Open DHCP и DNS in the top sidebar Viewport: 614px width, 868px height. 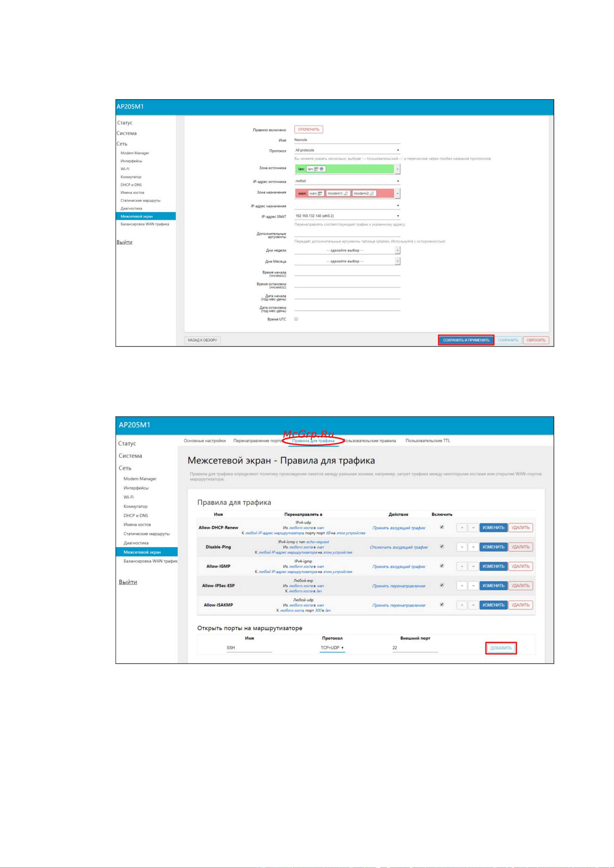click(131, 185)
